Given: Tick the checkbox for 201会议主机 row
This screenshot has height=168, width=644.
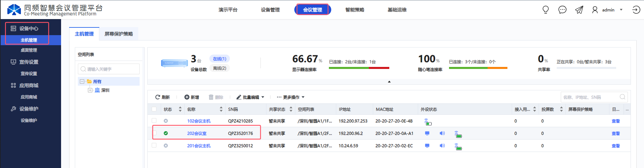Looking at the screenshot, I should click(x=154, y=145).
